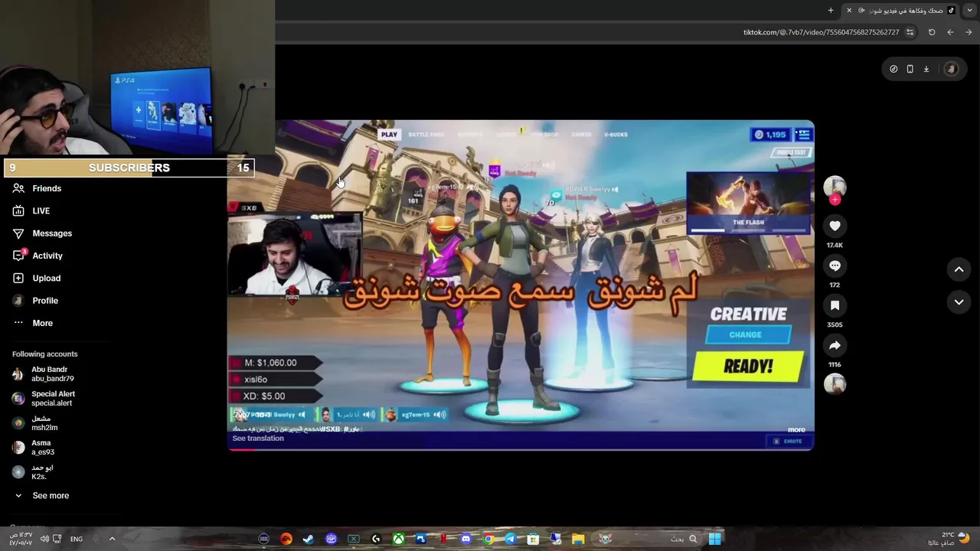Go to previous video with up chevron
980x551 pixels.
pyautogui.click(x=959, y=269)
